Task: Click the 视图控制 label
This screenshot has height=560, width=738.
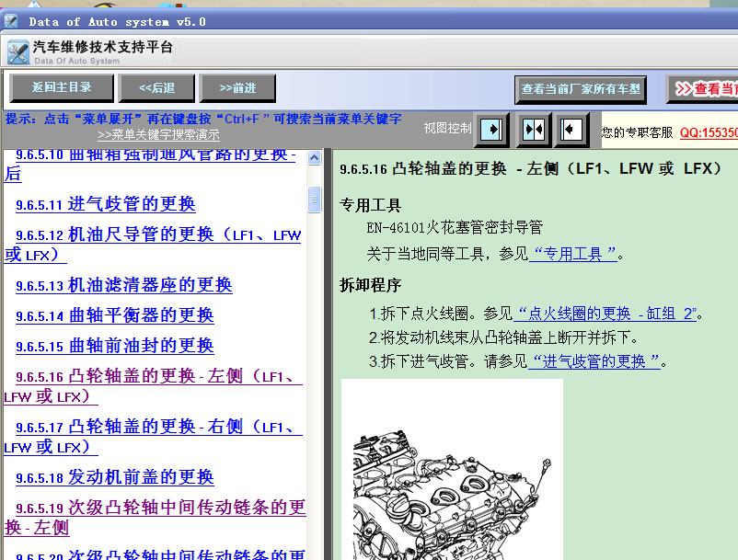Action: 447,128
